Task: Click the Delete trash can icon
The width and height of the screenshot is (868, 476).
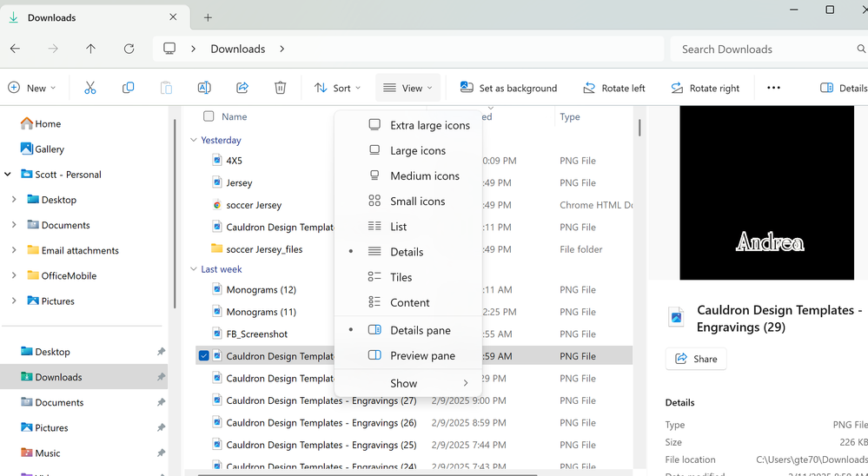Action: tap(280, 88)
